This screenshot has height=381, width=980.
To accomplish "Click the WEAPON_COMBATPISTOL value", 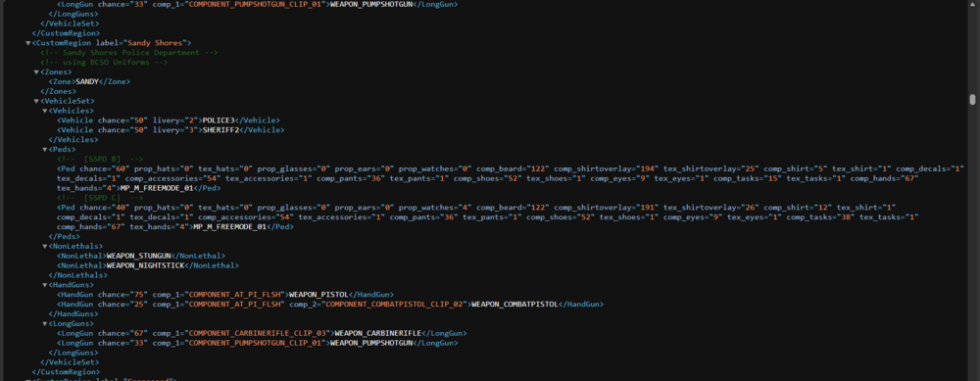I will 514,305.
